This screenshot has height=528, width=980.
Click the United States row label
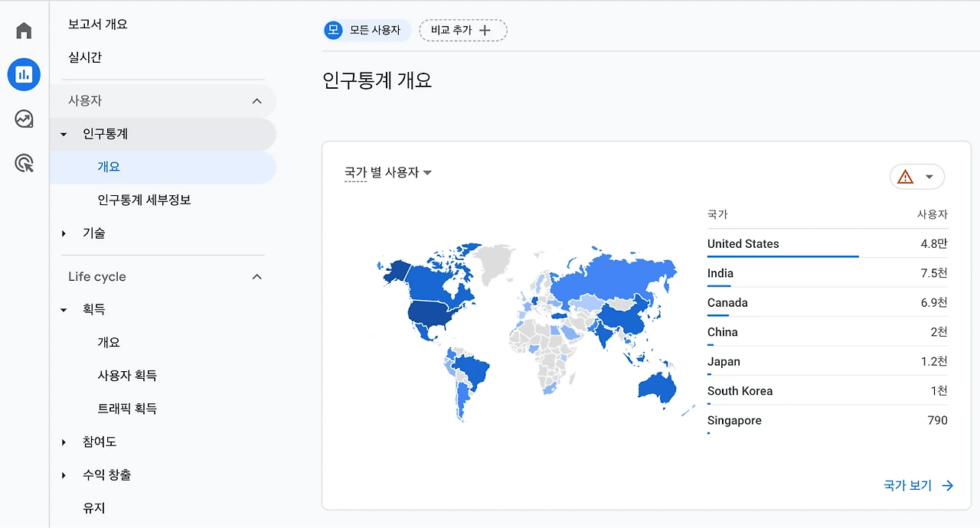click(x=743, y=244)
